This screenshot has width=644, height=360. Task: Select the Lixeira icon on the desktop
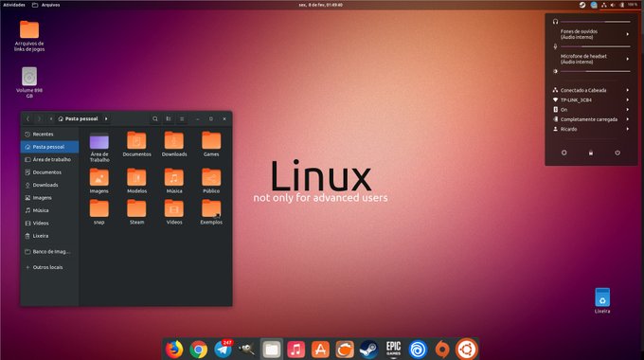602,300
